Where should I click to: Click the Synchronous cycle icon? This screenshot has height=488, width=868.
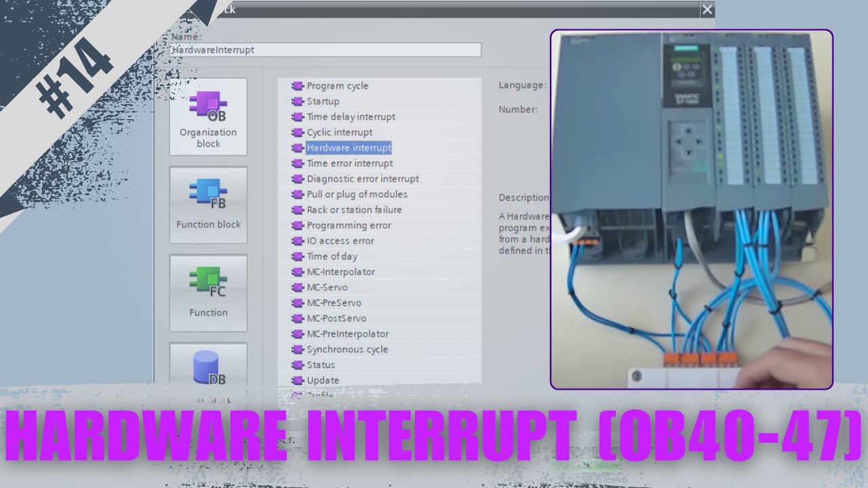pos(297,350)
